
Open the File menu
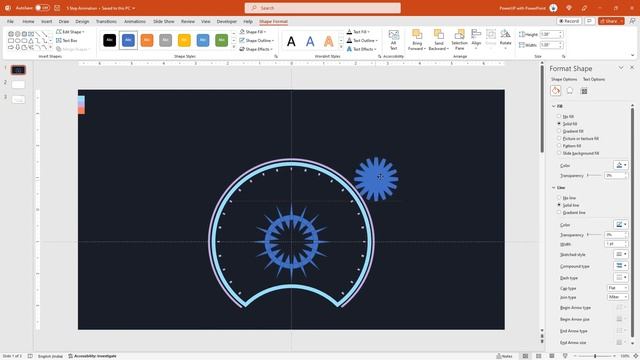pyautogui.click(x=10, y=21)
